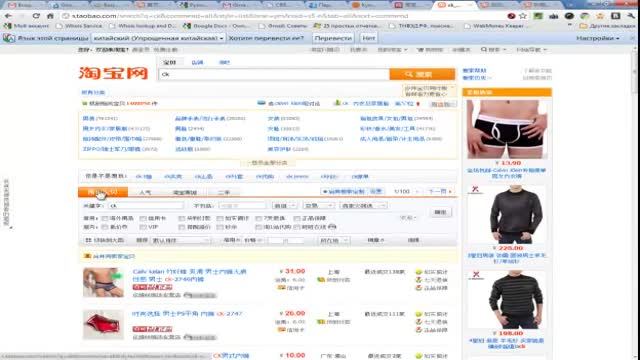This screenshot has width=640, height=360.
Task: Close the Chrome translate bar
Action: click(x=632, y=38)
